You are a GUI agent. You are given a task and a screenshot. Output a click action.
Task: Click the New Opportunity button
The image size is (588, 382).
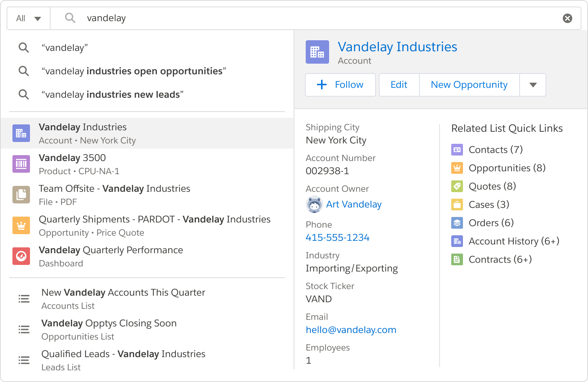click(x=469, y=85)
